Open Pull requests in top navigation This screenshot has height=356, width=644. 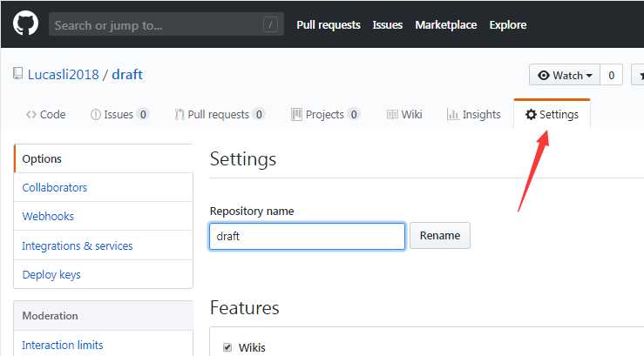tap(329, 24)
